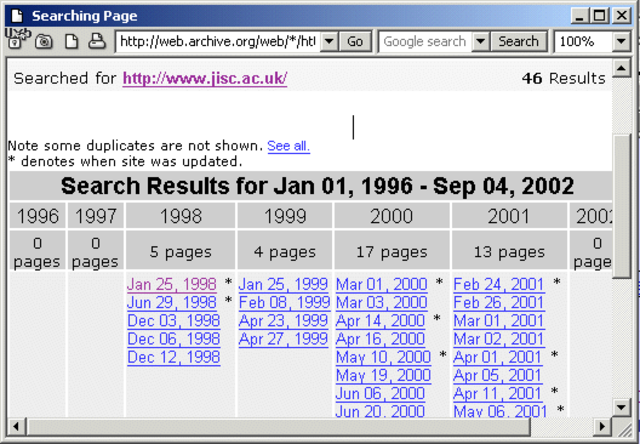
Task: Open the Mar 01, 2000 snapshot
Action: click(x=382, y=284)
